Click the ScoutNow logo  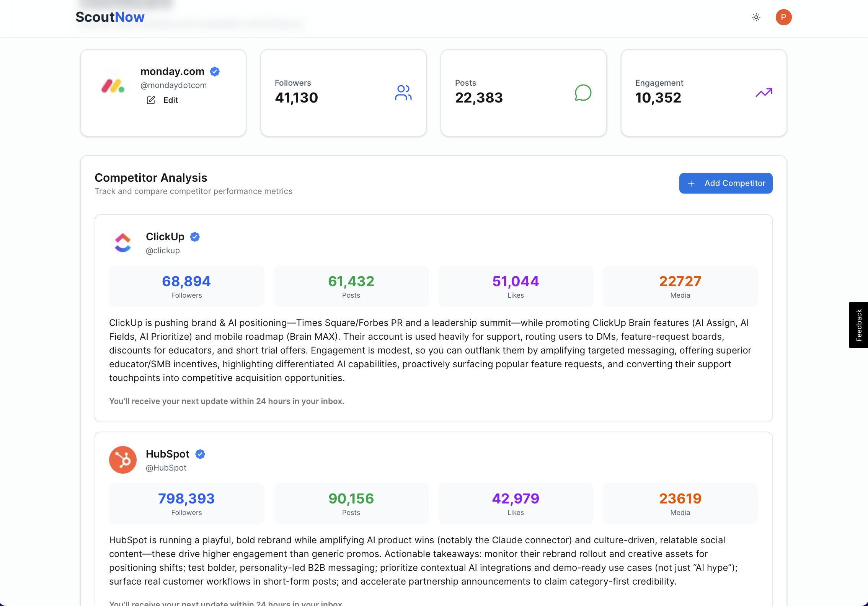coord(110,17)
